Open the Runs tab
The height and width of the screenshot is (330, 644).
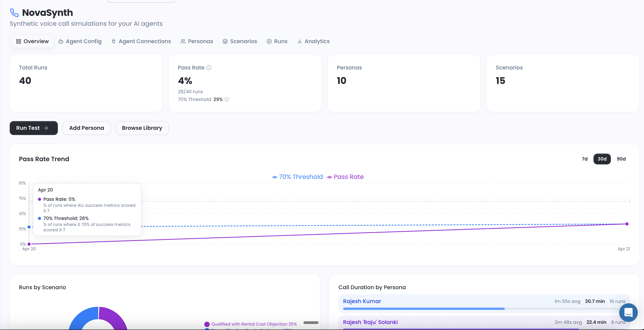[277, 41]
